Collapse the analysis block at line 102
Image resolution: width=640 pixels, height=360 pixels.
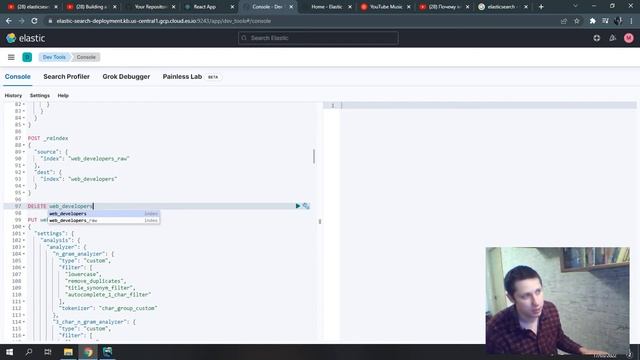coord(24,240)
